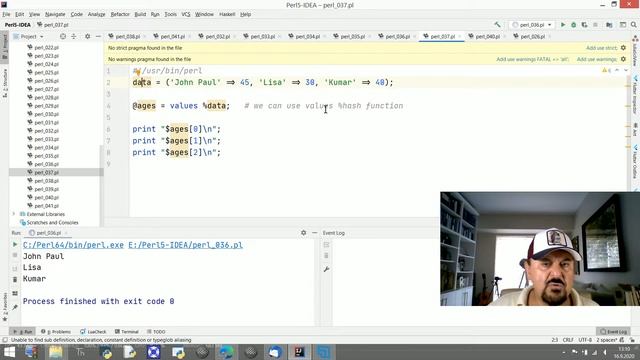Select perl_041.pl in project tree
640x360 pixels.
(x=47, y=206)
